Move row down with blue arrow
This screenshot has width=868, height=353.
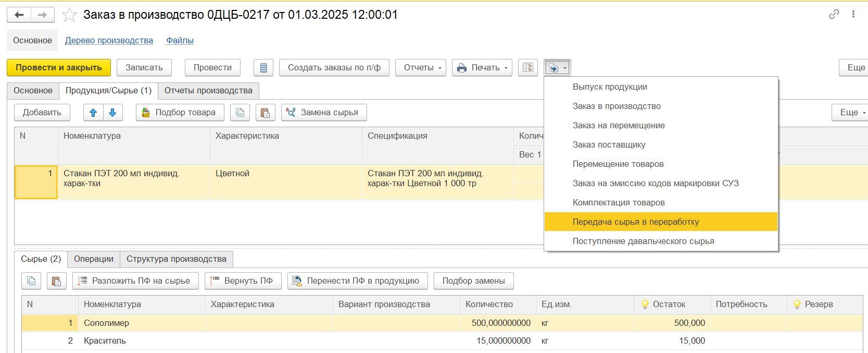pos(112,113)
